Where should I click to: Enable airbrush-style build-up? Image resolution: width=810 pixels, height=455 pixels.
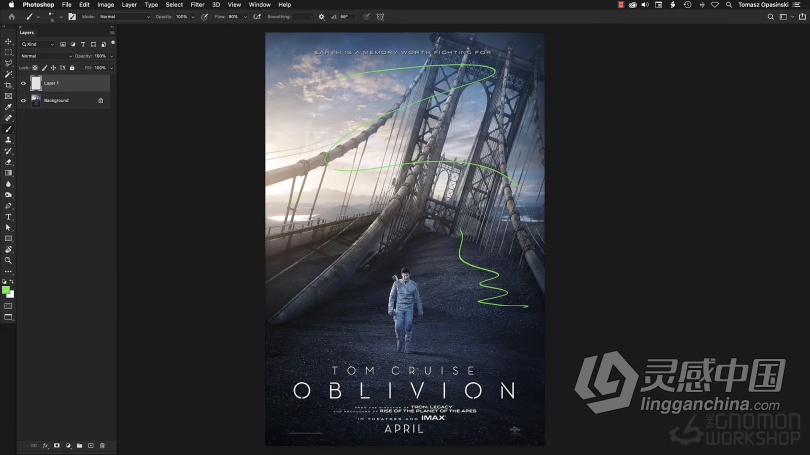coord(257,17)
